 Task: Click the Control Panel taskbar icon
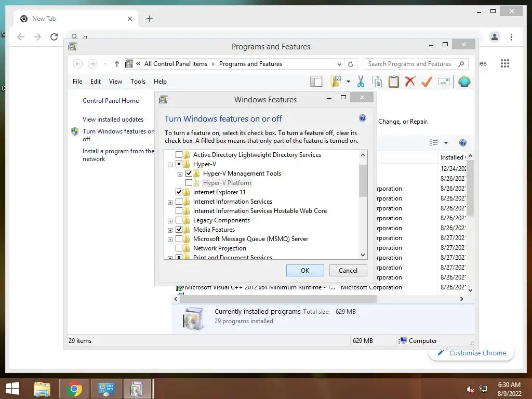(106, 389)
